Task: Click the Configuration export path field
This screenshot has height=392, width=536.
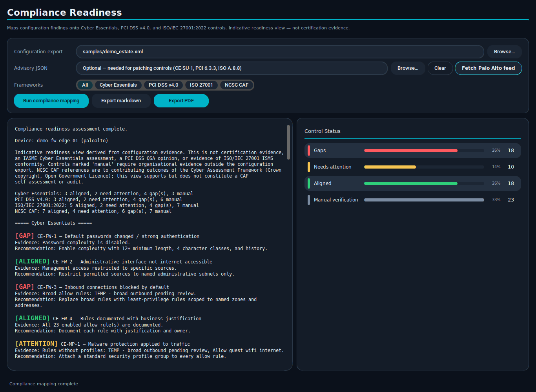Action: (x=280, y=52)
